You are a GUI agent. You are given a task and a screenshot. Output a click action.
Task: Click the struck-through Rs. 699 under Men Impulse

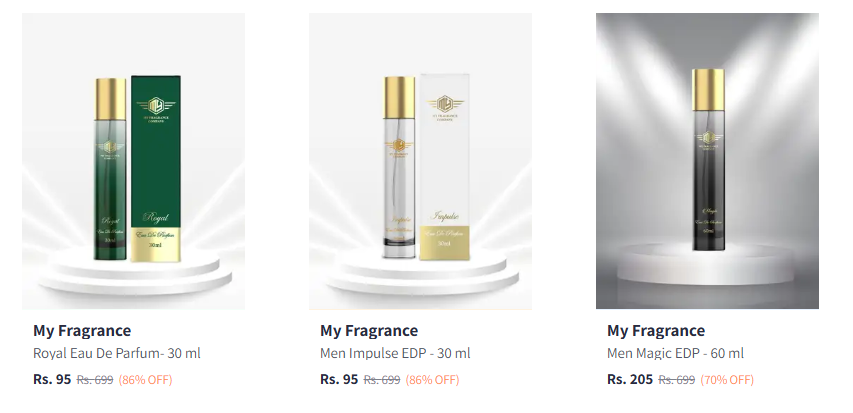382,380
